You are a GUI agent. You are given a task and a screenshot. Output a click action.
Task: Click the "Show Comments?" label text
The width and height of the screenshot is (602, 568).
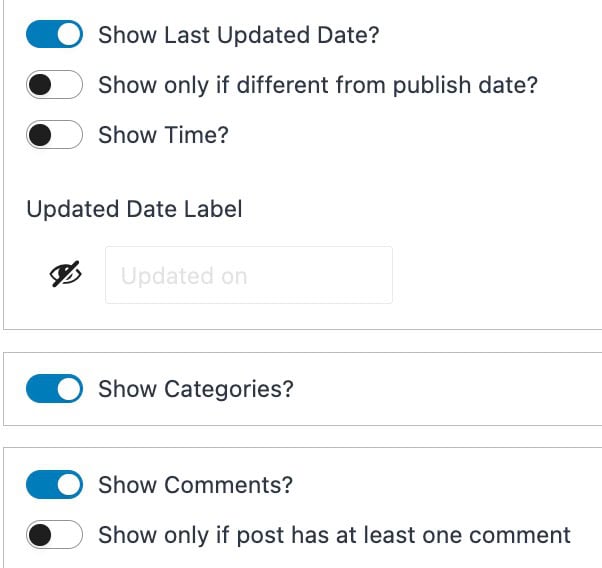point(195,485)
